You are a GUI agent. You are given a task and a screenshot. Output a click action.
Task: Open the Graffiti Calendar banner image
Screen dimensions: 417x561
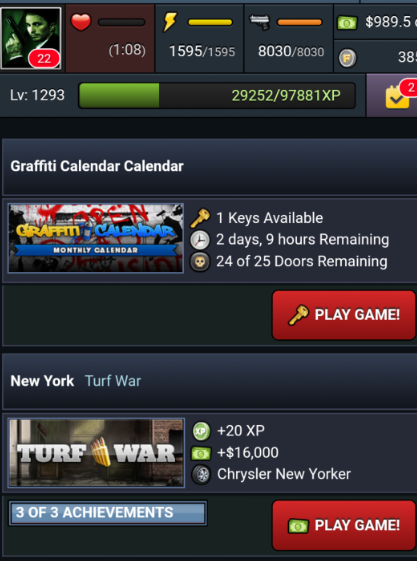pyautogui.click(x=96, y=238)
